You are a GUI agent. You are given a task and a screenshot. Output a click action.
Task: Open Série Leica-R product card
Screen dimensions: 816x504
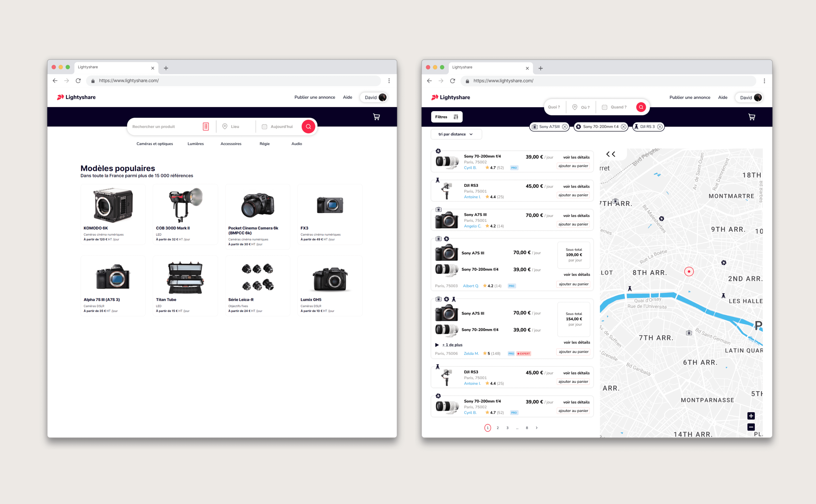257,286
